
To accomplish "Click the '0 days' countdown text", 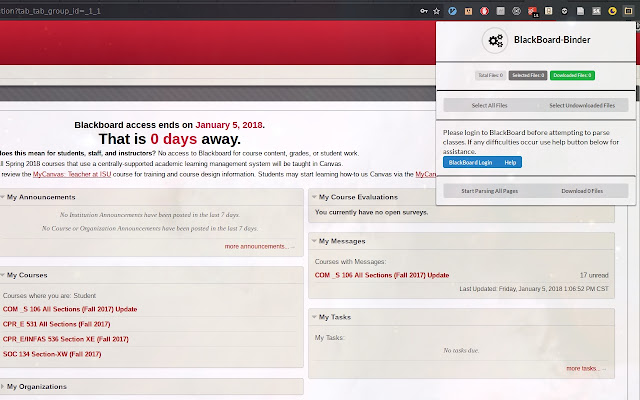I will (x=173, y=139).
